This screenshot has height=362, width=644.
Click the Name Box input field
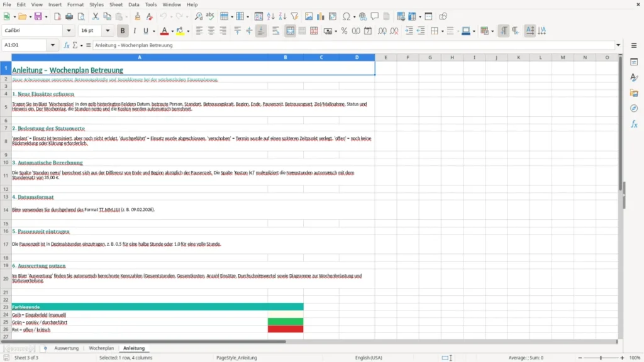click(25, 45)
